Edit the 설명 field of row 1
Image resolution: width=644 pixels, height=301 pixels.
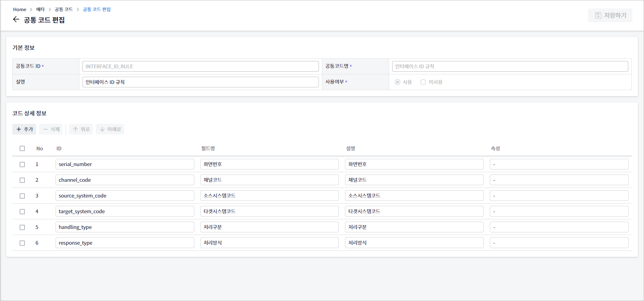tap(414, 164)
